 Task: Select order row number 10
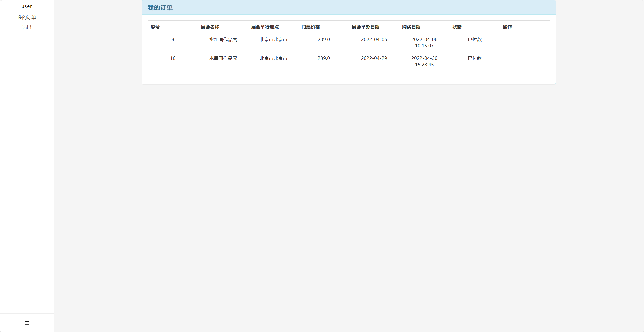pyautogui.click(x=173, y=58)
